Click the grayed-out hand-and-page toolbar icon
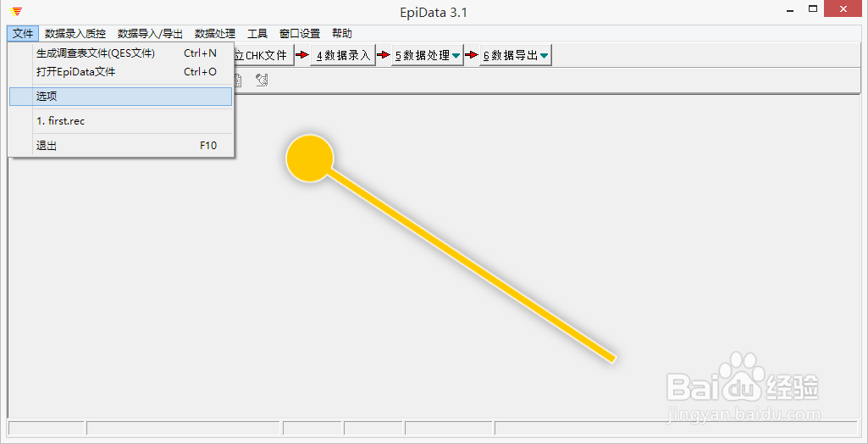 [263, 80]
